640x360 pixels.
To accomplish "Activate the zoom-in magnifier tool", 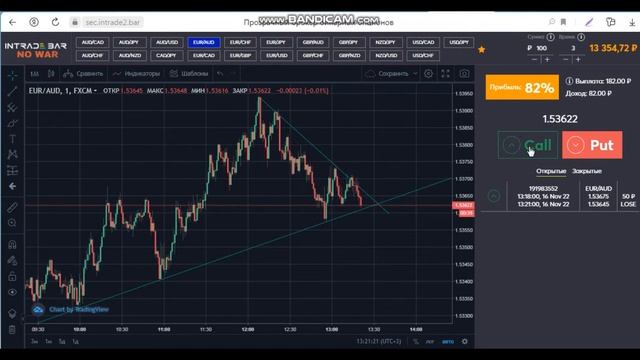I will tap(13, 223).
